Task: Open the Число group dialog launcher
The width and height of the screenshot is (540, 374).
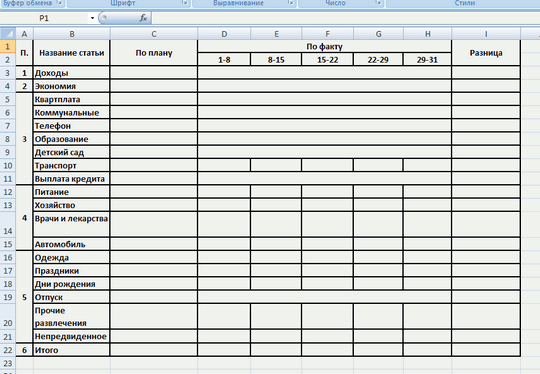Action: [378, 3]
